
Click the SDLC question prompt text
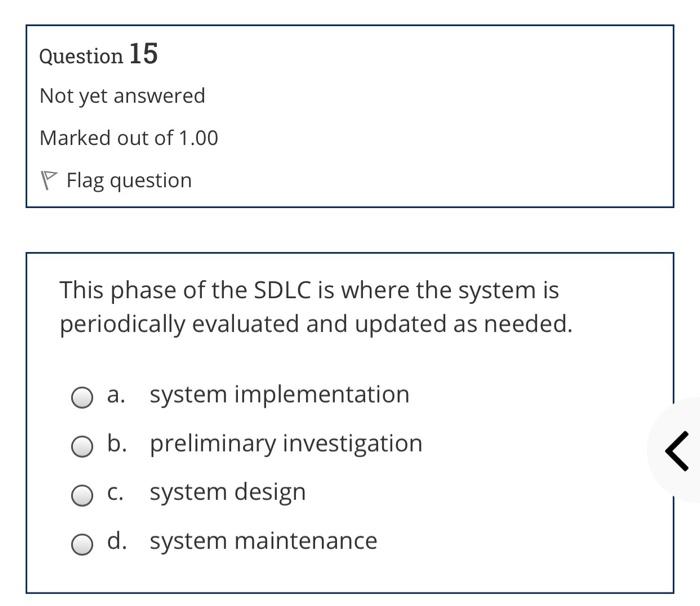tap(315, 307)
